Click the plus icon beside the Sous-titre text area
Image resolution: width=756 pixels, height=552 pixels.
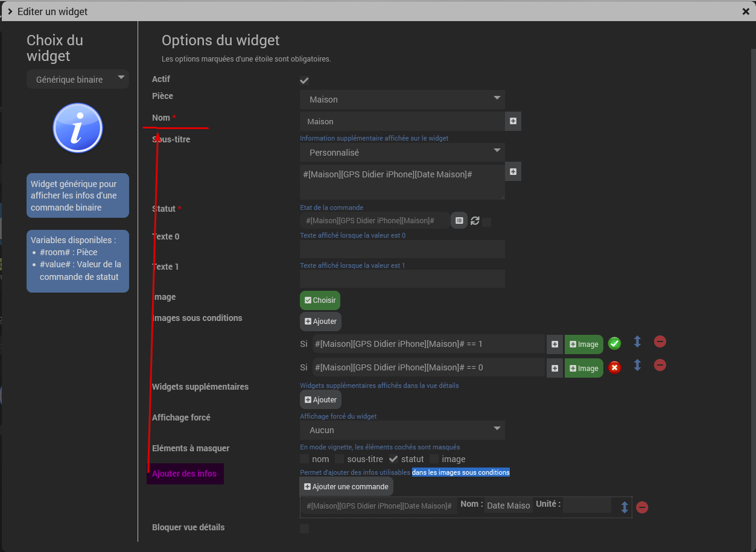513,171
